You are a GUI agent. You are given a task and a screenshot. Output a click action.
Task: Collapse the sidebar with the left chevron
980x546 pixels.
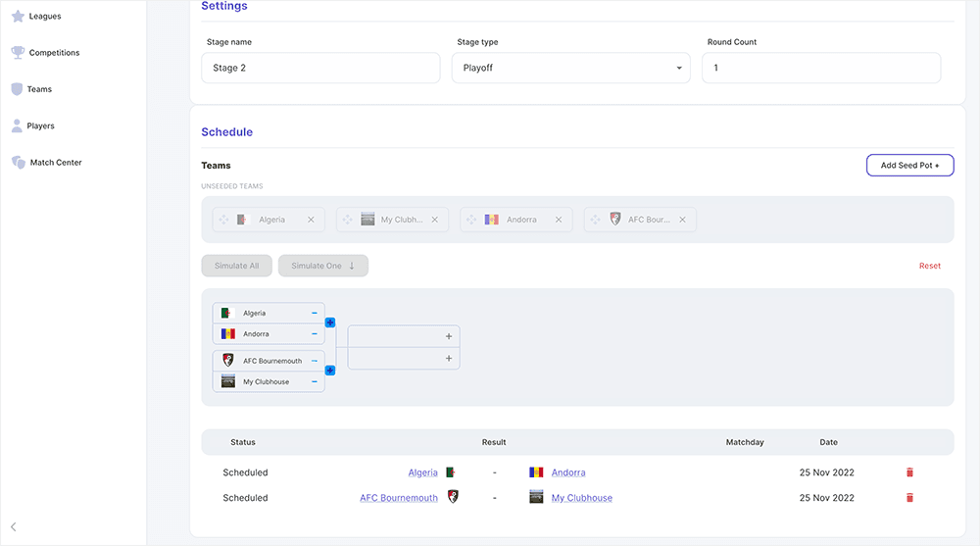tap(14, 527)
